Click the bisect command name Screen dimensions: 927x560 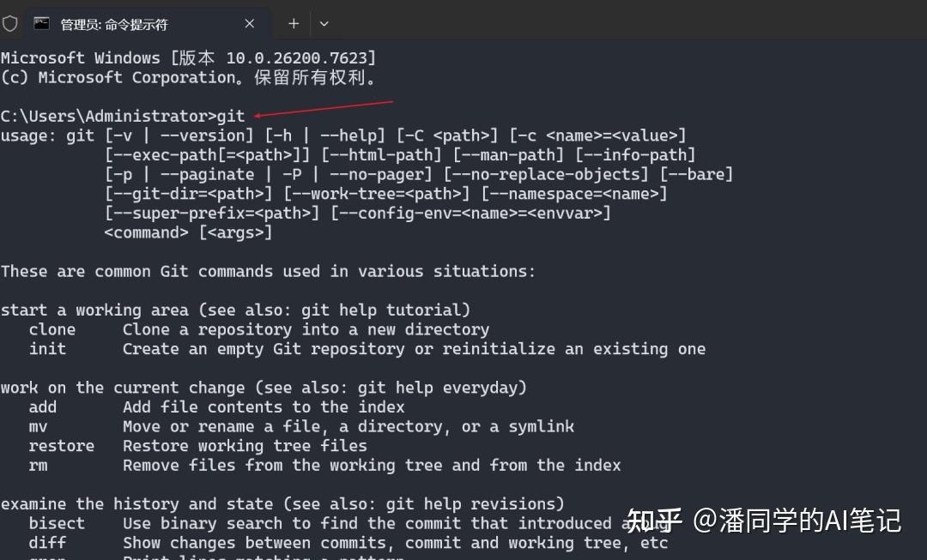[57, 523]
